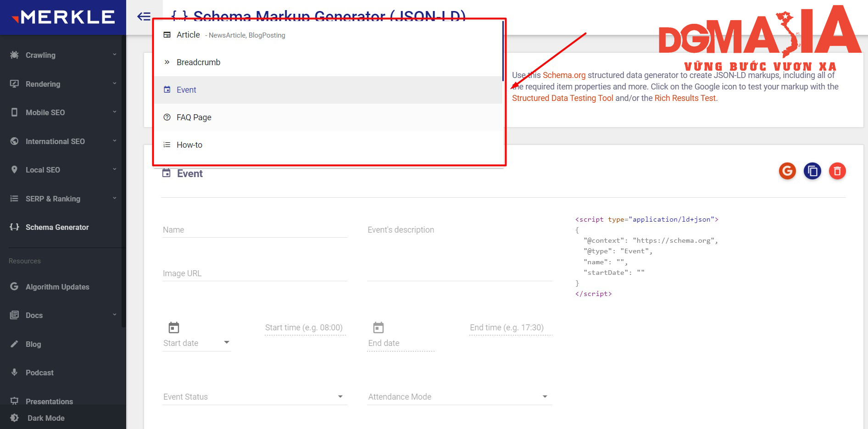This screenshot has width=868, height=429.
Task: Click the Event heading calendar icon
Action: pos(167,173)
